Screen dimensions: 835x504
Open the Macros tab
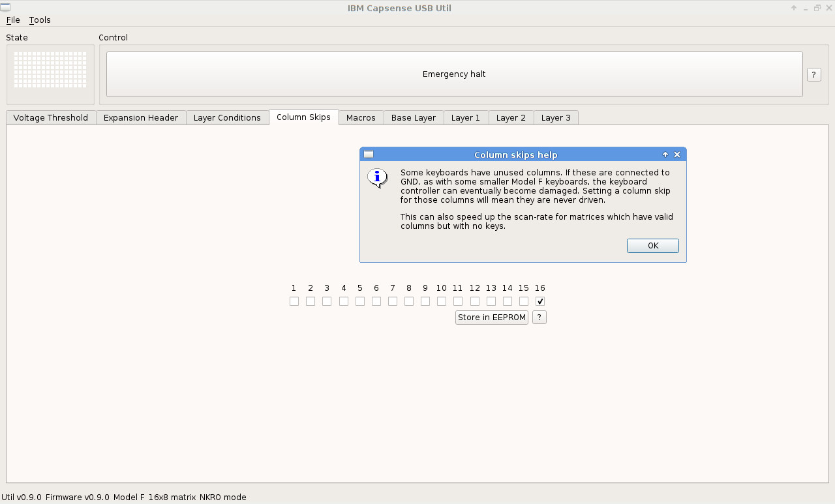click(361, 118)
